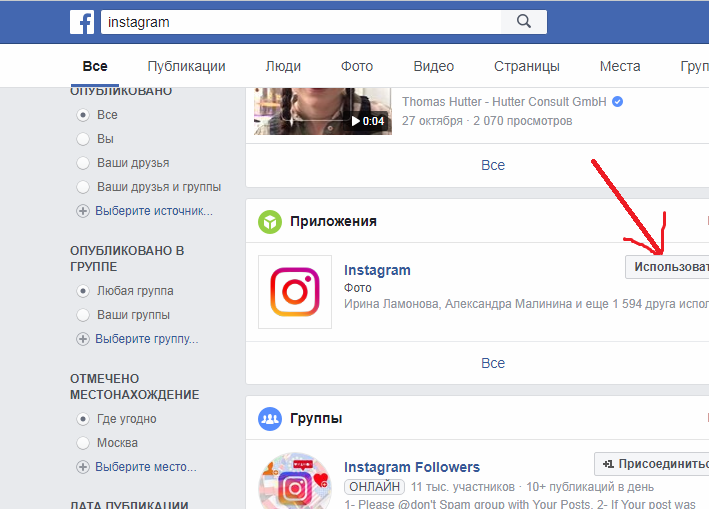This screenshot has height=509, width=709.
Task: Select the Все radio under Опубликовано
Action: 83,115
